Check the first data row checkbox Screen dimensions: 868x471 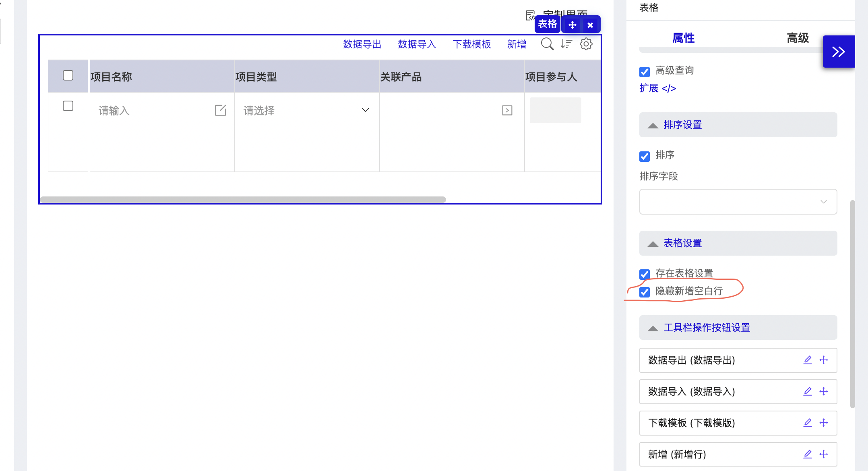[x=68, y=106]
